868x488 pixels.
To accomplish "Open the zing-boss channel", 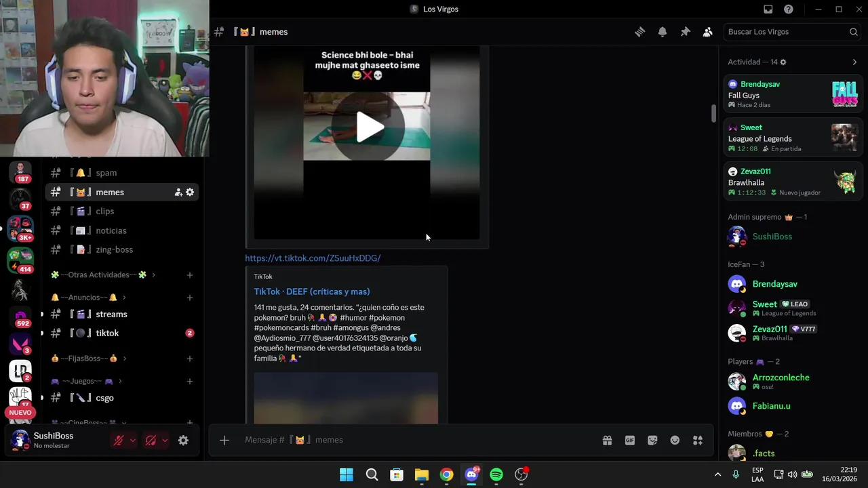I will click(x=122, y=249).
